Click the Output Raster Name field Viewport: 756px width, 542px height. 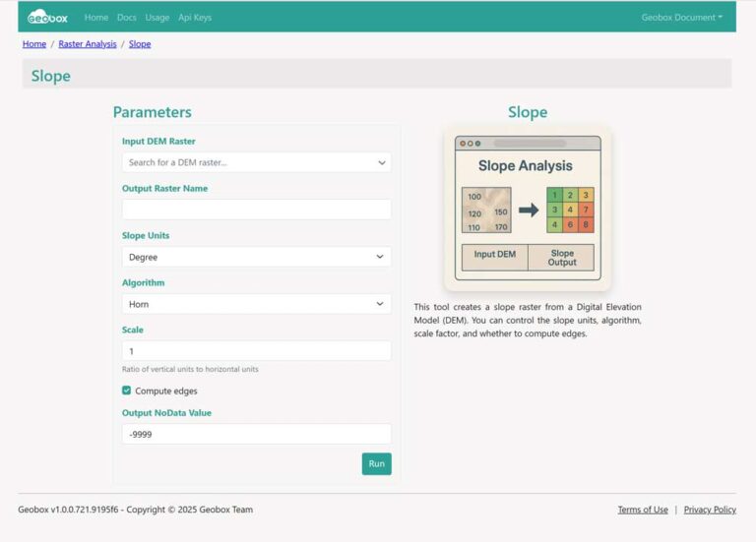tap(256, 210)
